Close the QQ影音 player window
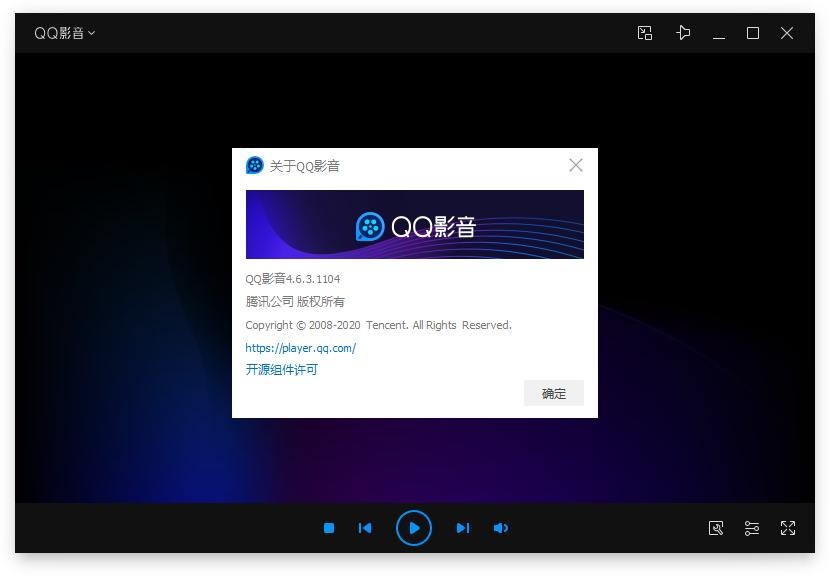This screenshot has height=576, width=830. [x=787, y=33]
